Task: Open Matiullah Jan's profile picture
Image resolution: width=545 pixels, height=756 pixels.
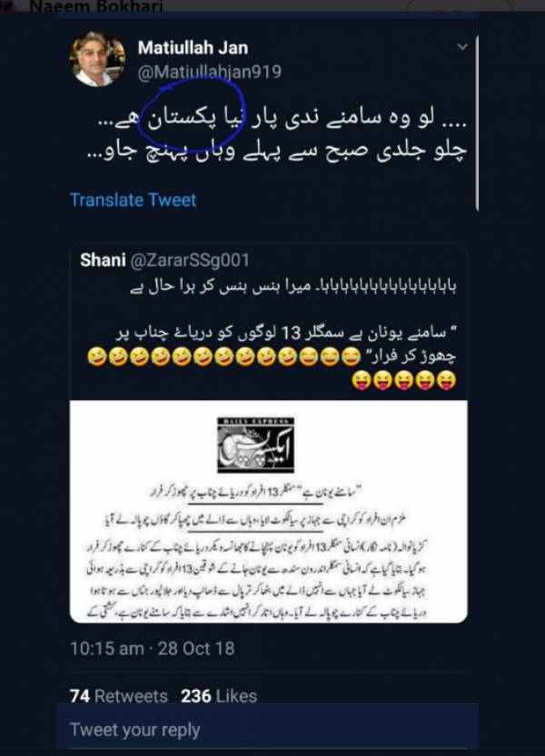Action: 97,59
